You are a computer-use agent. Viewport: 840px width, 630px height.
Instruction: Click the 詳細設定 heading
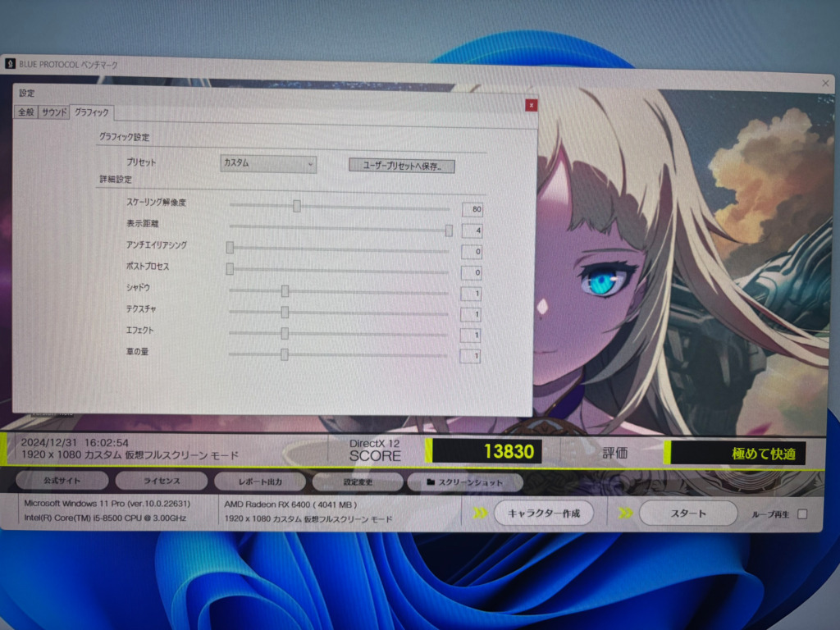[116, 179]
